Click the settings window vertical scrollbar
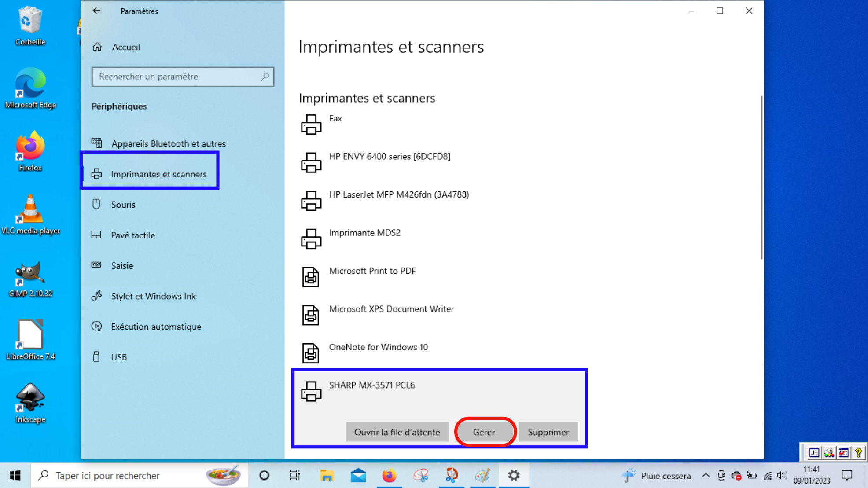This screenshot has height=488, width=868. (761, 178)
